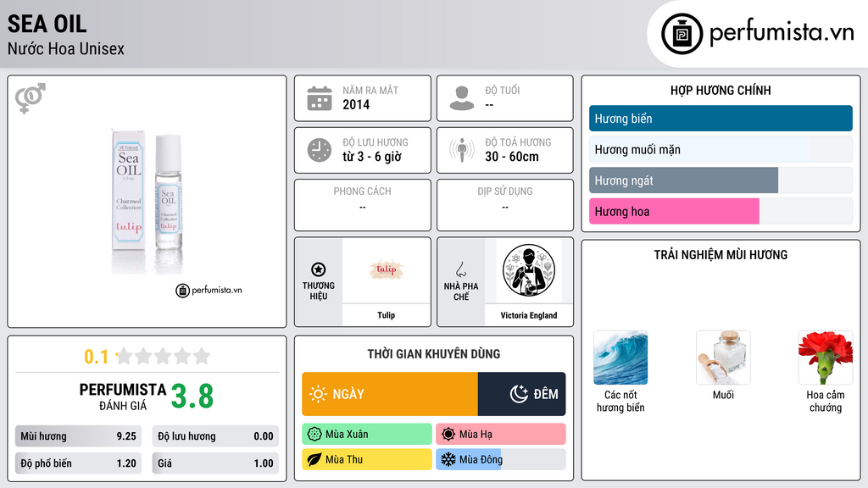Click the Hợp hương chính heading
868x488 pixels.
[x=721, y=90]
